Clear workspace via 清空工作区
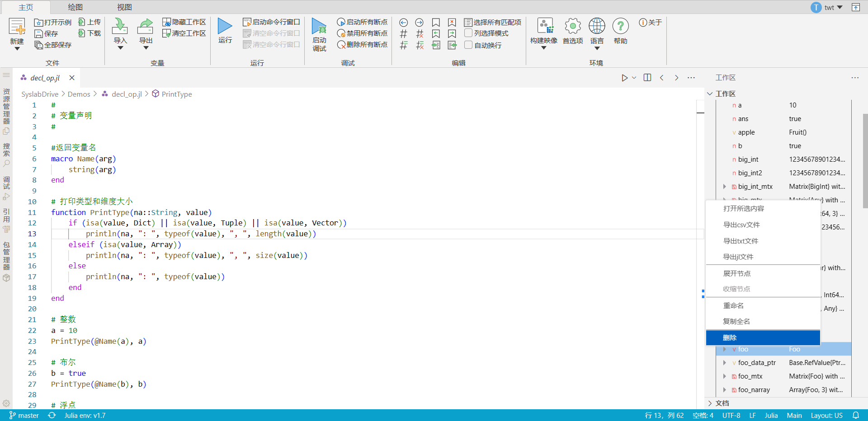868x421 pixels. pyautogui.click(x=184, y=33)
